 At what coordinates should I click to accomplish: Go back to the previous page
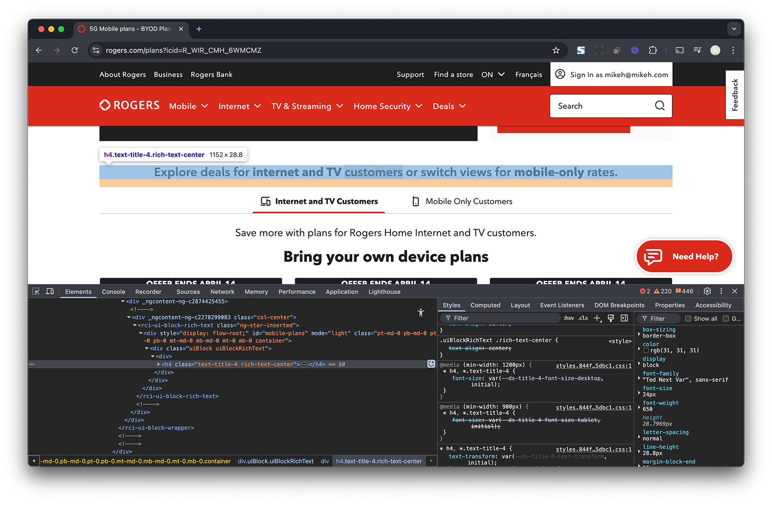[x=39, y=50]
